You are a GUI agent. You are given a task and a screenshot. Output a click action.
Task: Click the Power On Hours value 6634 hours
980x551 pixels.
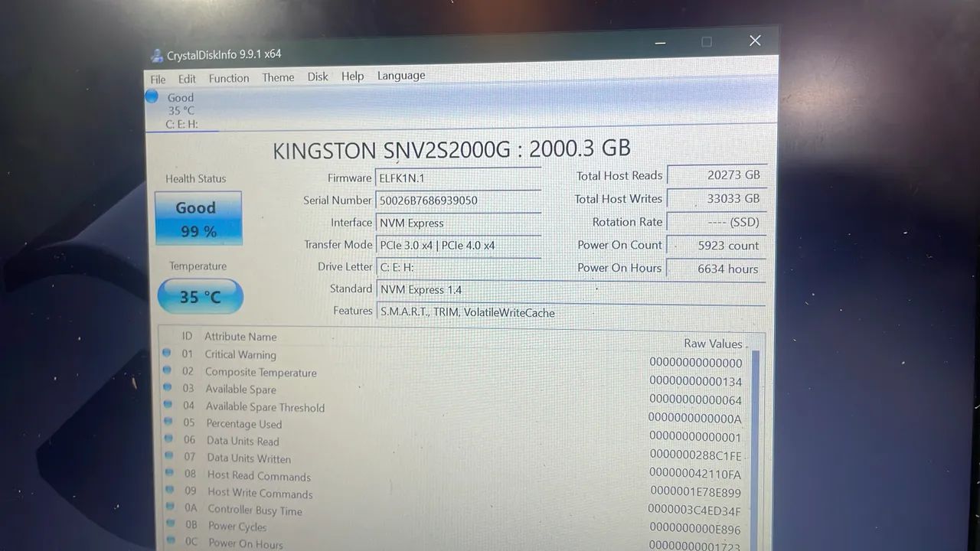point(717,269)
